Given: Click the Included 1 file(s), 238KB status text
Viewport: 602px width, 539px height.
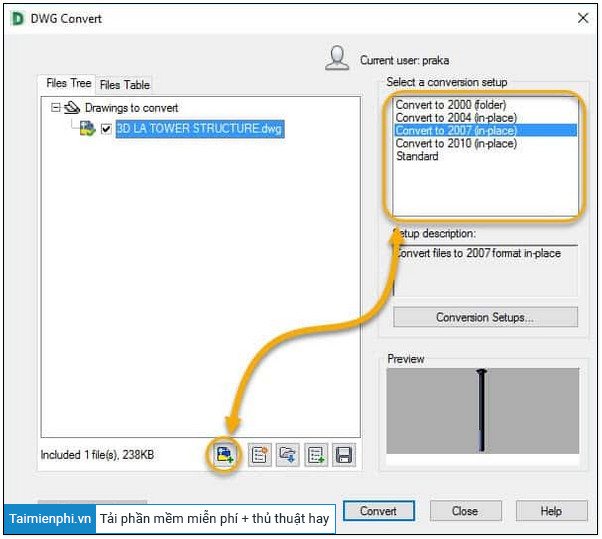Looking at the screenshot, I should click(x=97, y=455).
